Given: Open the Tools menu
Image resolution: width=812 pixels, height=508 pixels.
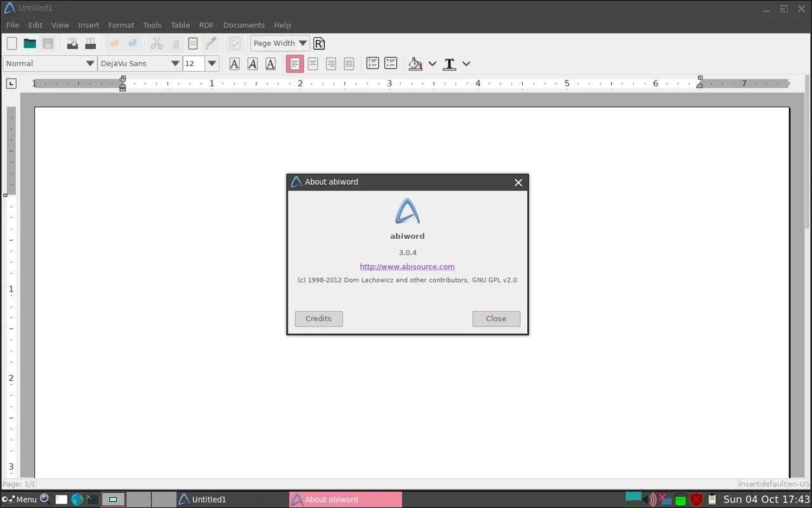Looking at the screenshot, I should tap(152, 25).
